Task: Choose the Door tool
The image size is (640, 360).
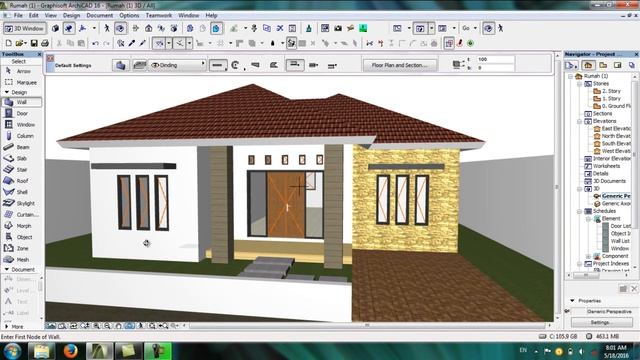Action: [21, 113]
